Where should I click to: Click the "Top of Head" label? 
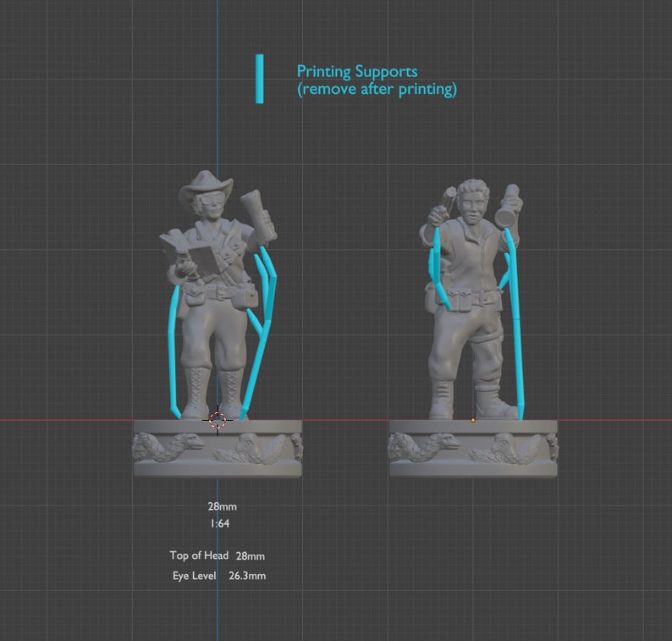pyautogui.click(x=199, y=555)
